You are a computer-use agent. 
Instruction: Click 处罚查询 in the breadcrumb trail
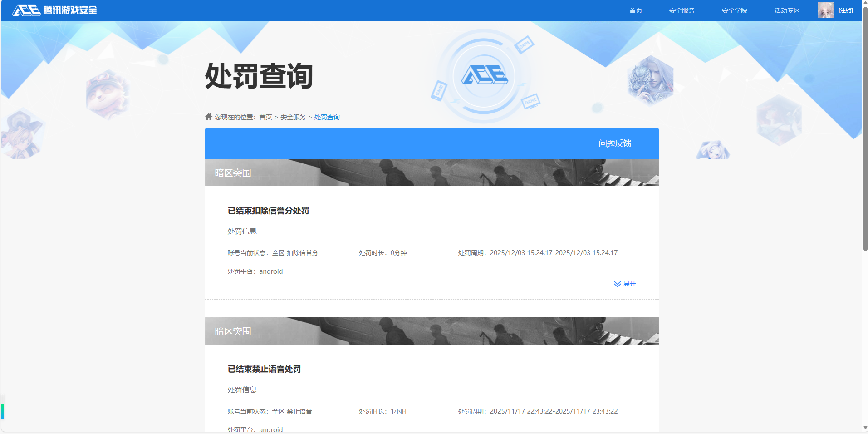click(327, 117)
